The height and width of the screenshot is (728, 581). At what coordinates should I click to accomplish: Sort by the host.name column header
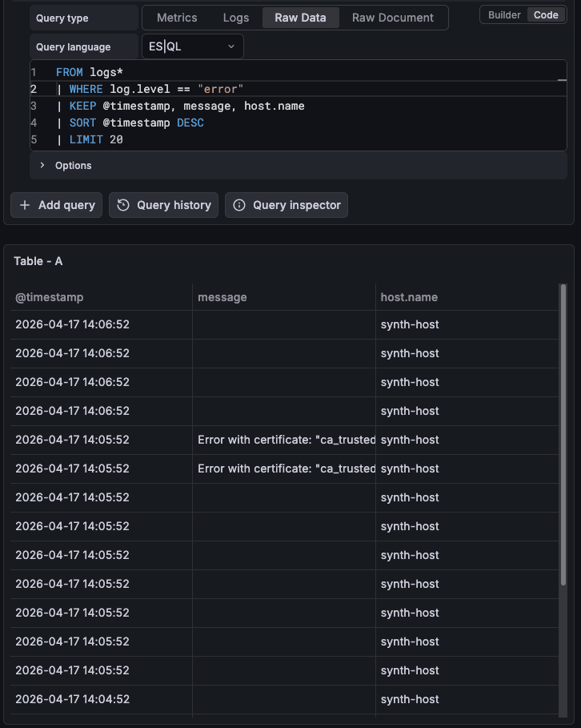[x=409, y=297]
